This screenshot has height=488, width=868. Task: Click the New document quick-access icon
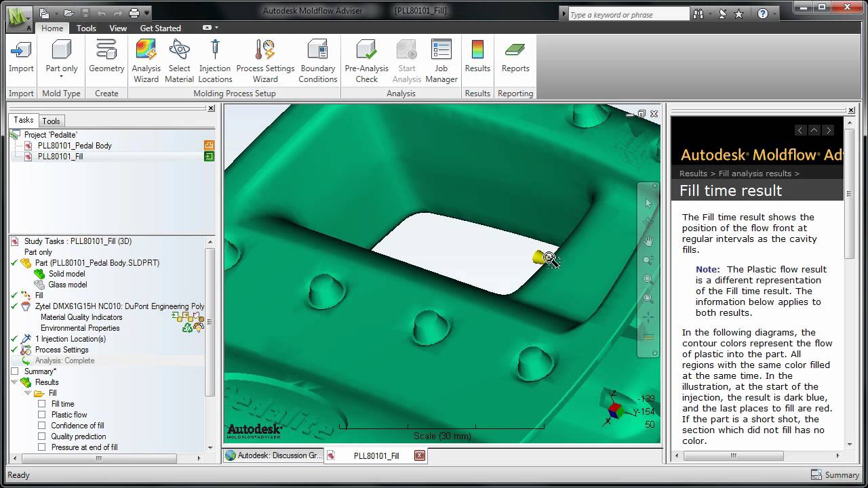(43, 13)
